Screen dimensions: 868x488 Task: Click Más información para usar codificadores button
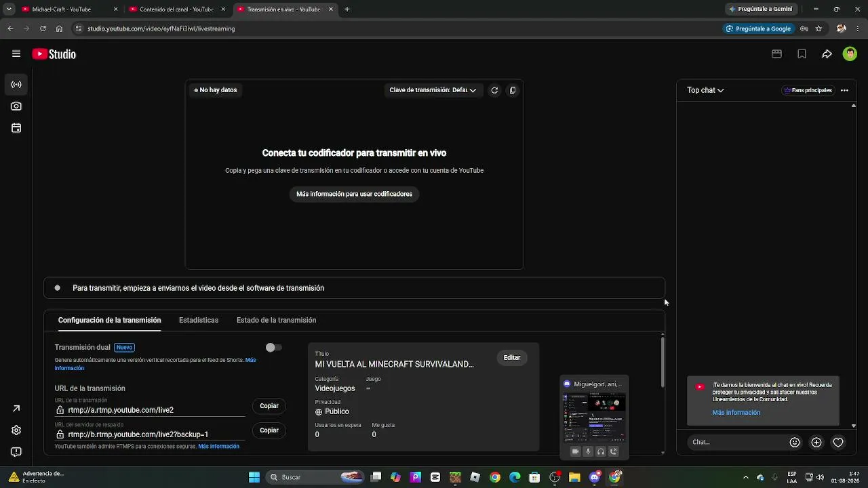click(355, 194)
